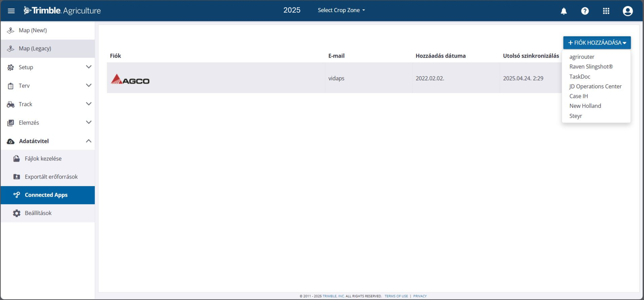Choose JD Operations Center option
This screenshot has height=300, width=644.
595,86
